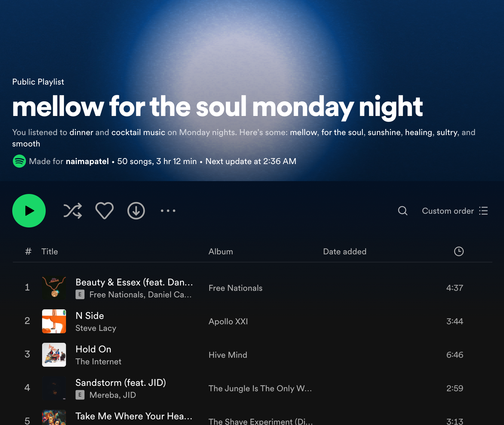The image size is (504, 425).
Task: Click the duration clock column header
Action: [459, 251]
